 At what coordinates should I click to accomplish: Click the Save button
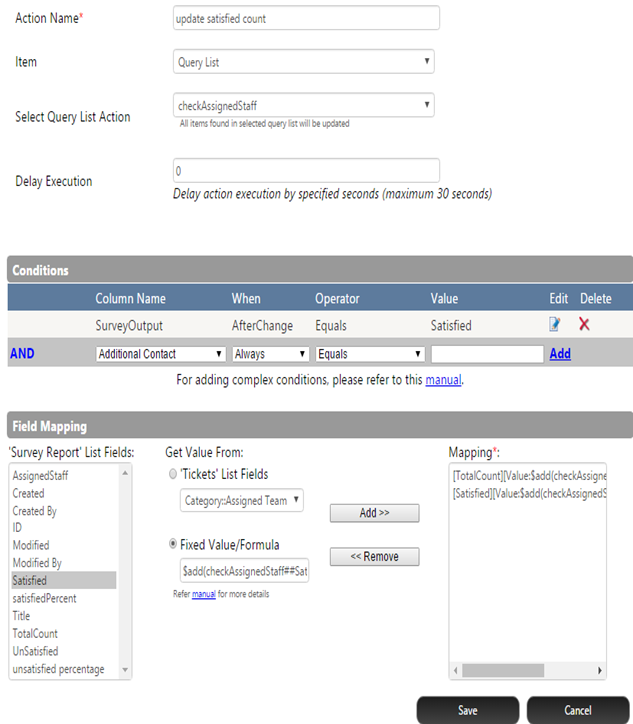tap(467, 710)
